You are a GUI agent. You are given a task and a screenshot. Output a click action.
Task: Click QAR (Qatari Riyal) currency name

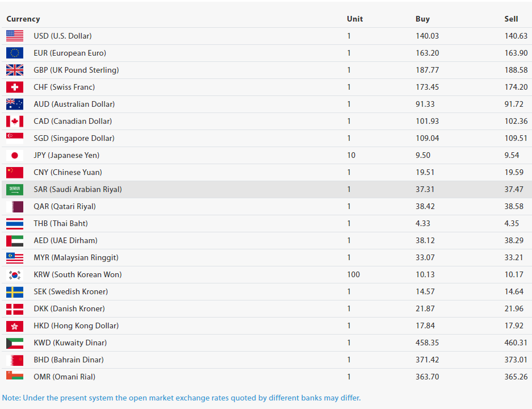pyautogui.click(x=65, y=206)
